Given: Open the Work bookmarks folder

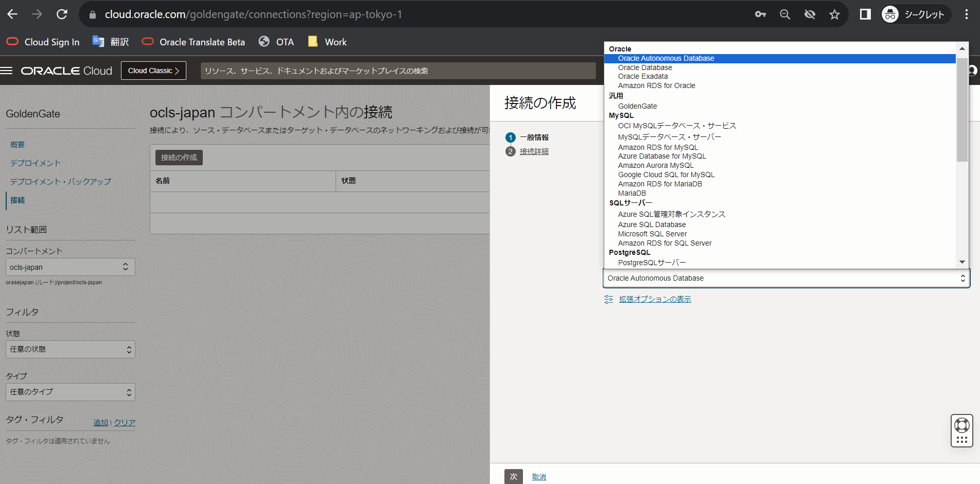Looking at the screenshot, I should [327, 42].
